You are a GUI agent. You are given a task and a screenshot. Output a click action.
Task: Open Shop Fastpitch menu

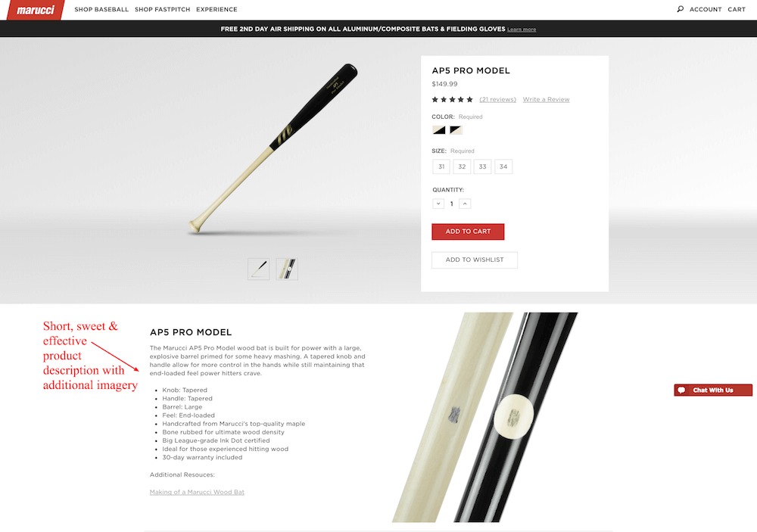[162, 9]
